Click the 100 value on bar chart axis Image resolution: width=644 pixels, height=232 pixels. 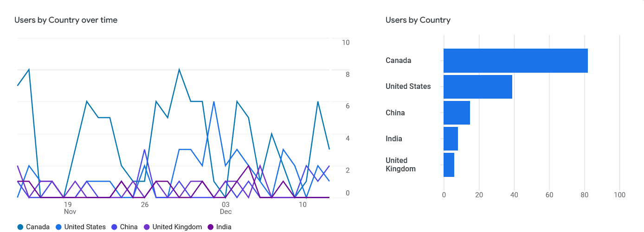coord(620,195)
